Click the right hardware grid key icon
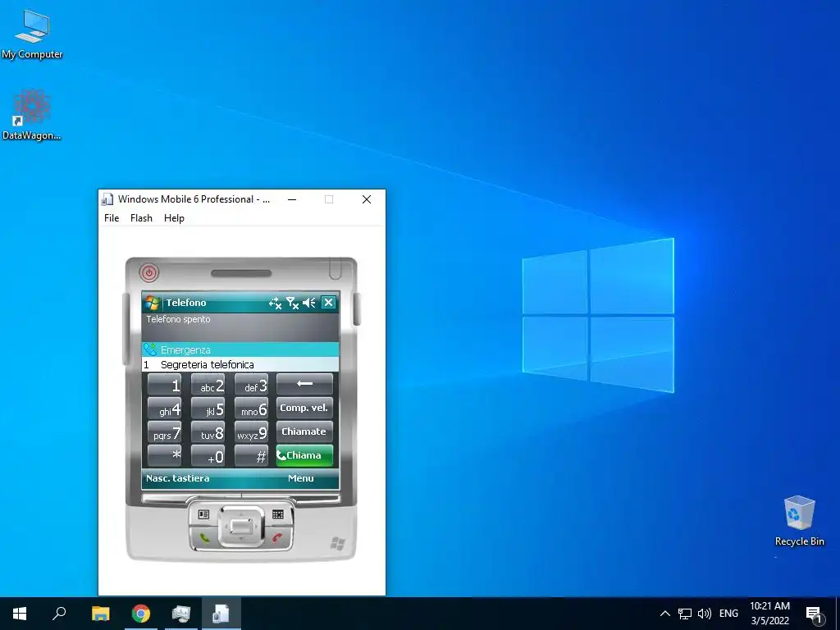840x630 pixels. click(277, 514)
